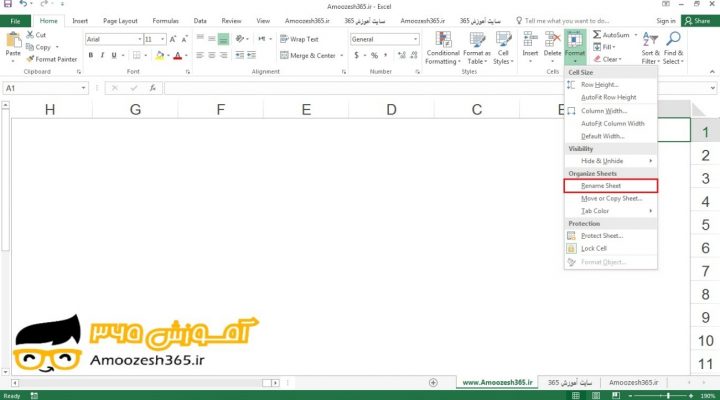Align text left in cell
The height and width of the screenshot is (400, 720).
[200, 56]
